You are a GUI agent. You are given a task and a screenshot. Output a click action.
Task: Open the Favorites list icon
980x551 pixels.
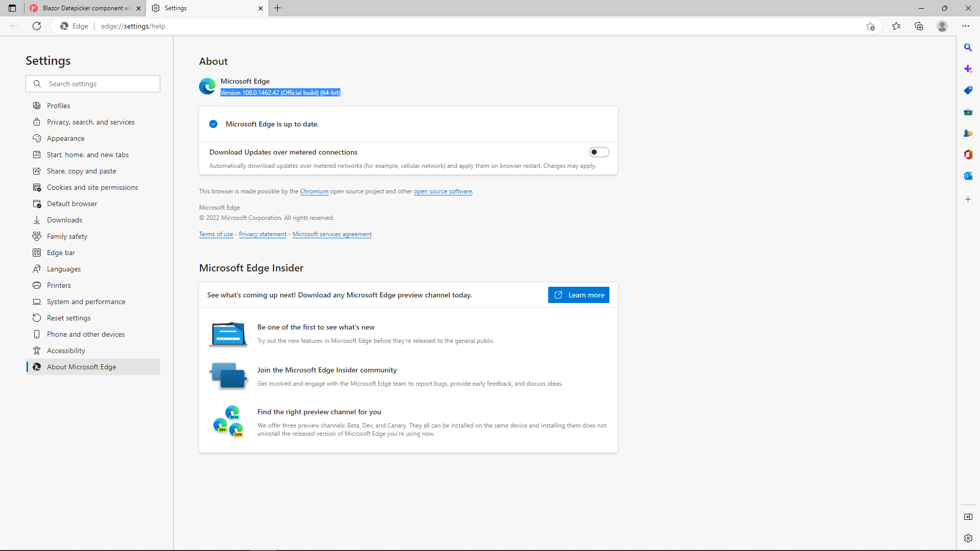(x=896, y=26)
